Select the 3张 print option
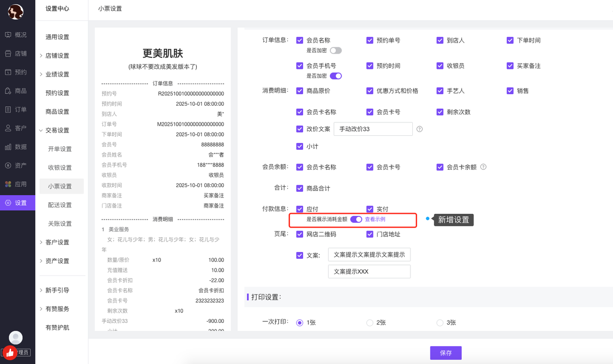The width and height of the screenshot is (613, 364). pyautogui.click(x=440, y=323)
